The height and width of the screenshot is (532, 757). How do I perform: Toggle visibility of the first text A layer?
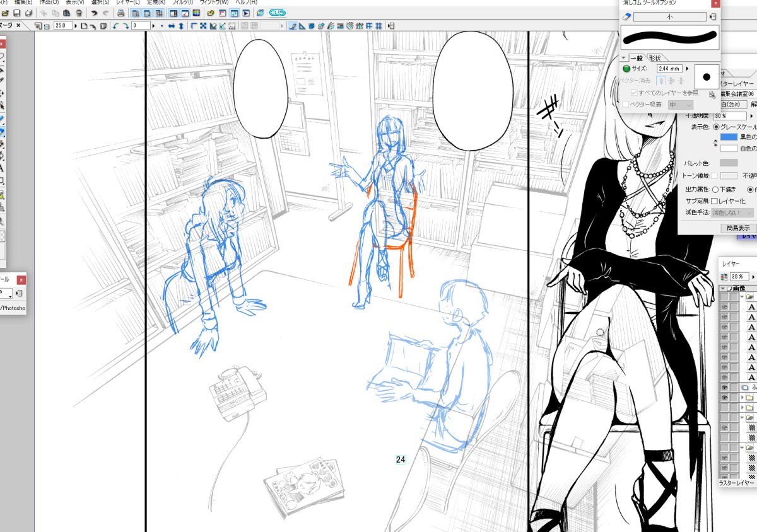[724, 307]
